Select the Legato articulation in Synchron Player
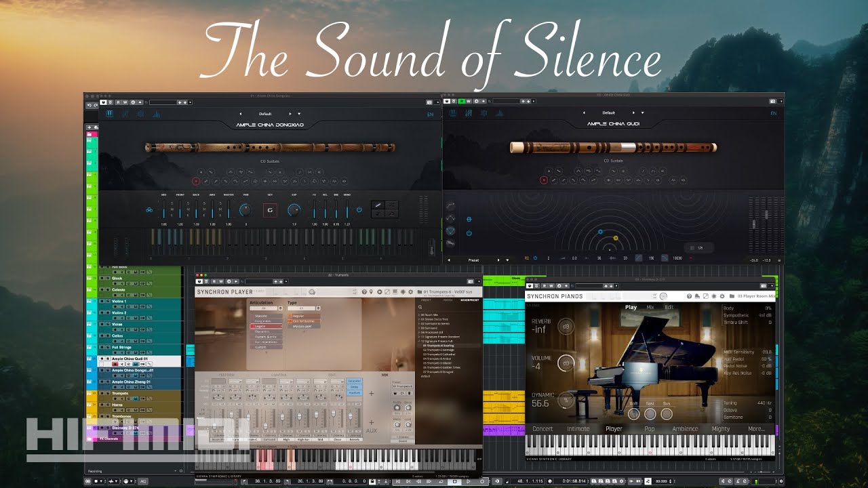Screen dimensions: 868x488 tap(265, 326)
